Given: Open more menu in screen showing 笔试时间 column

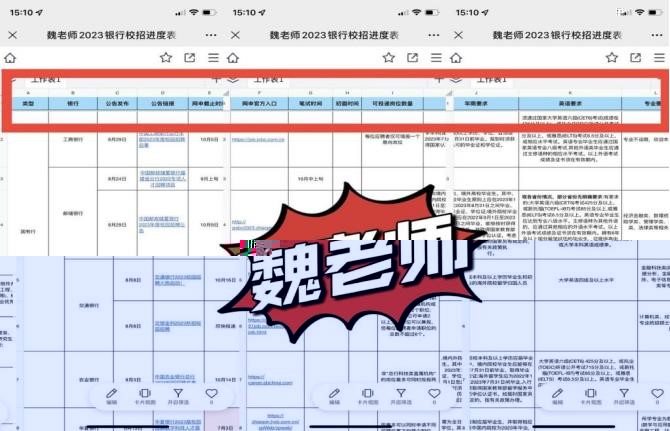Looking at the screenshot, I should click(434, 35).
